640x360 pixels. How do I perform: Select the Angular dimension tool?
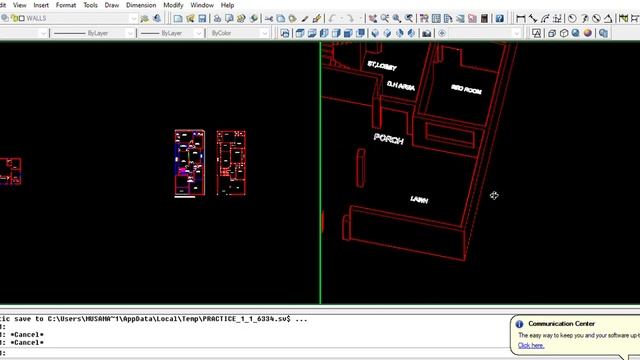coord(608,18)
